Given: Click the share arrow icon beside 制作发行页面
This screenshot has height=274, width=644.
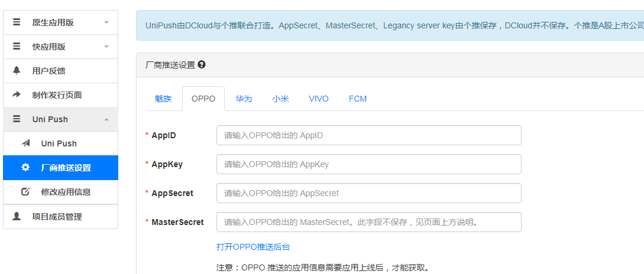Looking at the screenshot, I should [17, 94].
